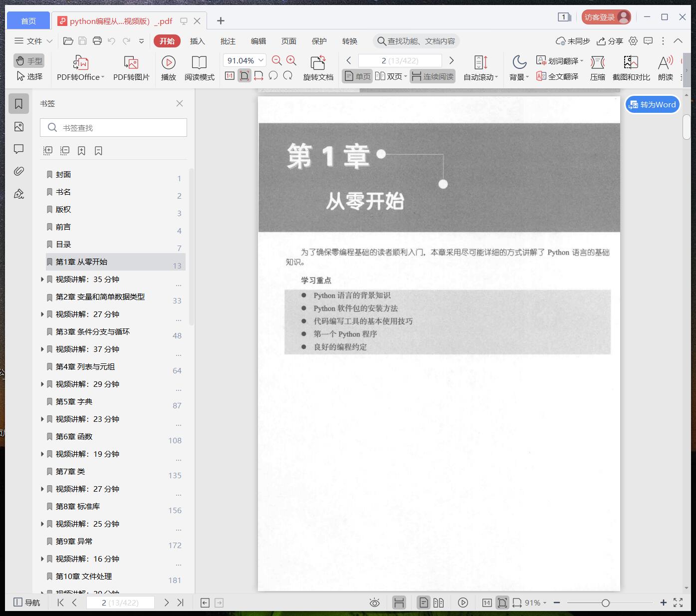Start slideshow Play mode

click(169, 68)
